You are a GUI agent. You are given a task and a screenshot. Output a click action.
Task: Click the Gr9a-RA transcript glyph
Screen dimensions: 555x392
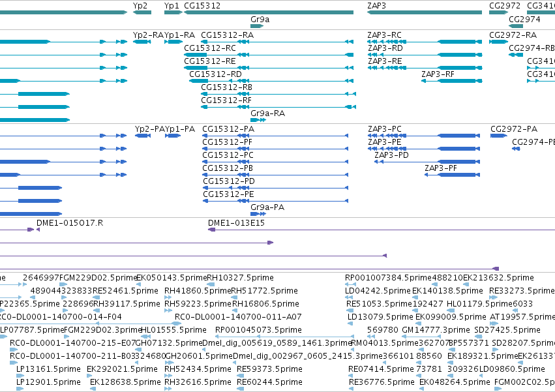pos(258,120)
